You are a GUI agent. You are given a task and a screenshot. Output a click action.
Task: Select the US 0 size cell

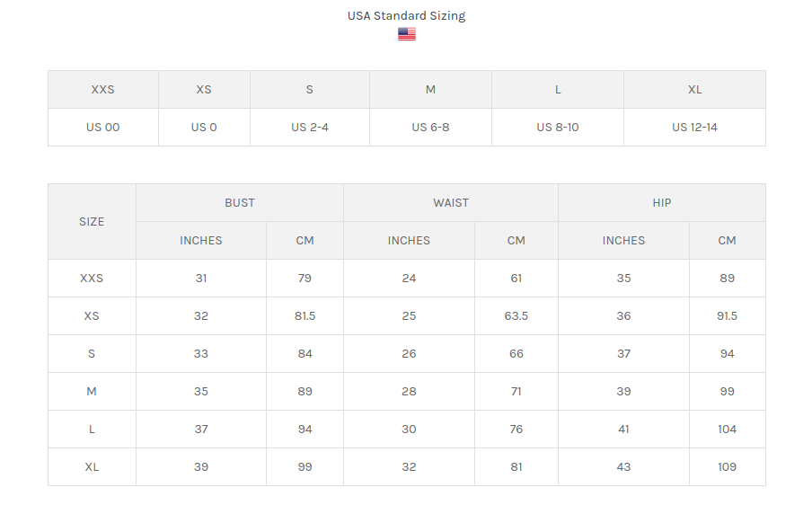pos(204,128)
